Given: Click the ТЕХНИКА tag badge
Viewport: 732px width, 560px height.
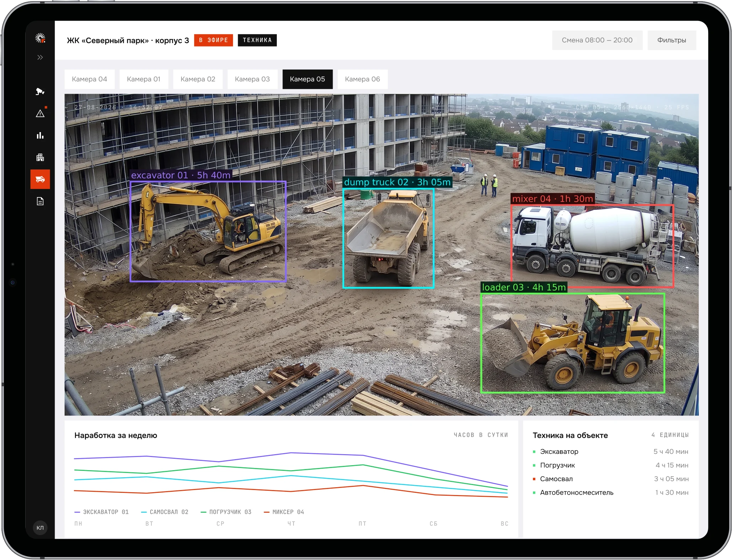Looking at the screenshot, I should tap(257, 40).
